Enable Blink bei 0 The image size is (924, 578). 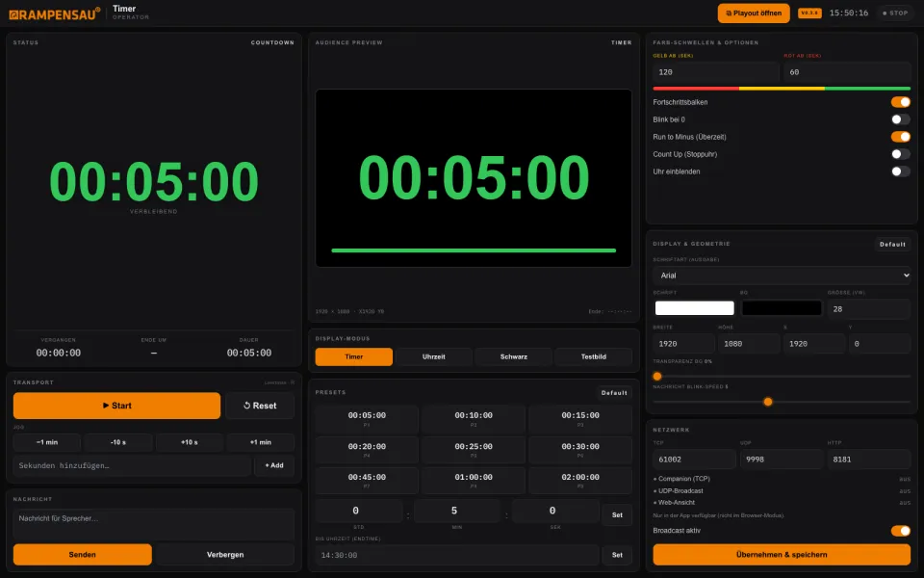pyautogui.click(x=901, y=119)
